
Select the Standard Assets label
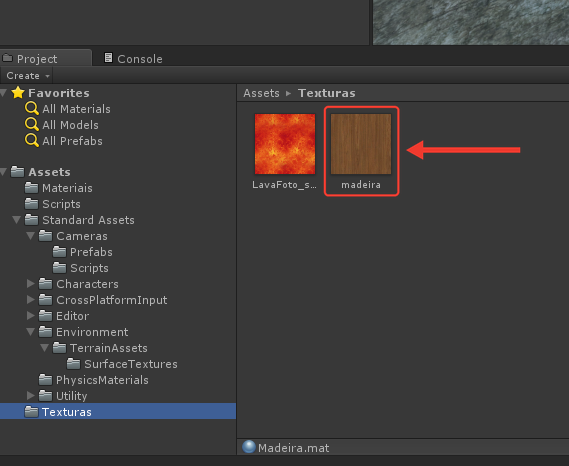click(x=88, y=220)
